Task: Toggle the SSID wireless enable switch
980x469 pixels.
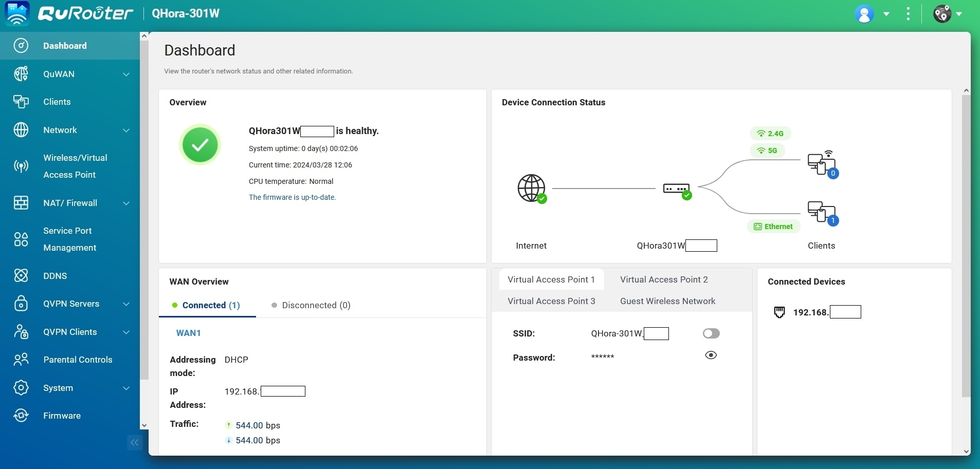Action: [x=711, y=333]
